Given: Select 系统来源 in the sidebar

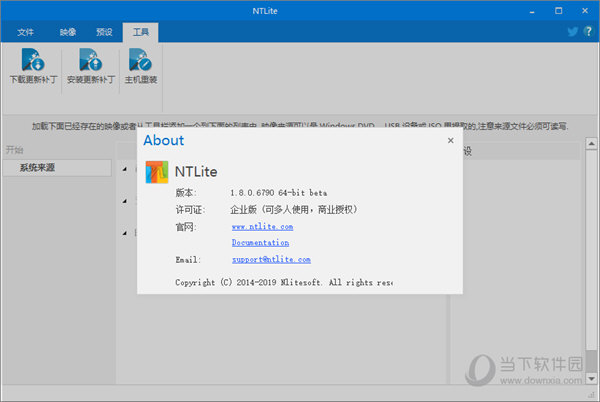Looking at the screenshot, I should click(x=57, y=168).
